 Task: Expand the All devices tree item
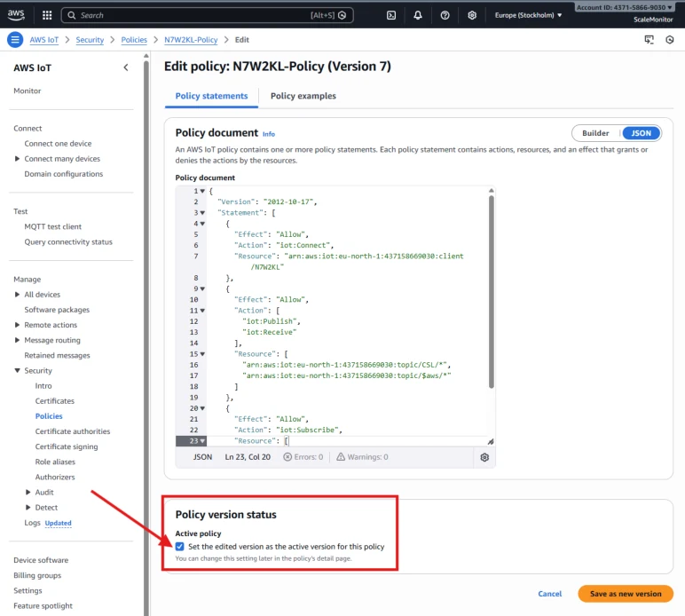[17, 295]
